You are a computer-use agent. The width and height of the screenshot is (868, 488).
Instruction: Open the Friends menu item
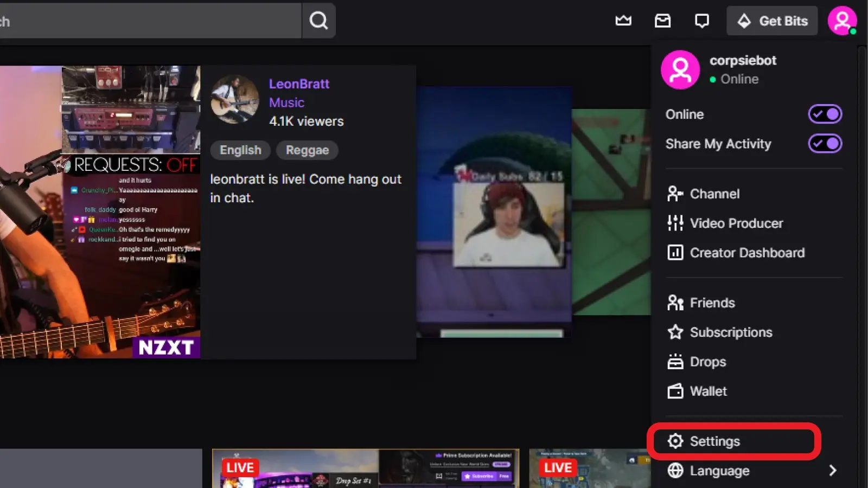pyautogui.click(x=754, y=303)
